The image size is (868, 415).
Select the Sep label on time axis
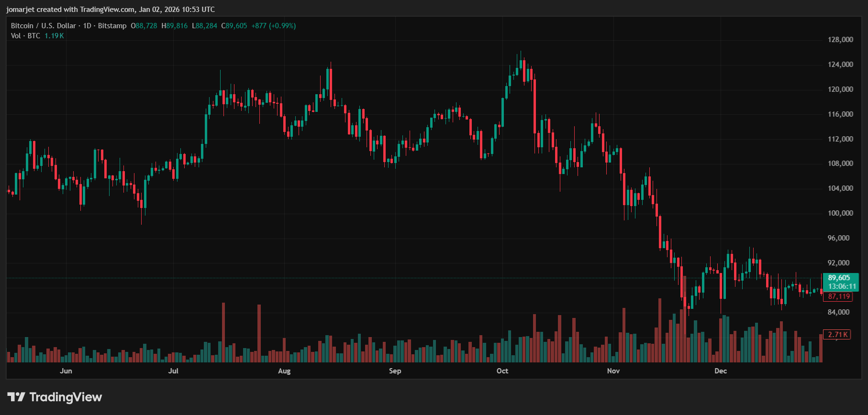[x=395, y=371]
